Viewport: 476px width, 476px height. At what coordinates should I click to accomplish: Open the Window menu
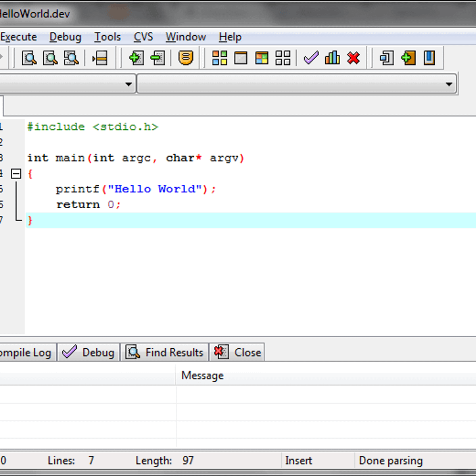tap(186, 37)
